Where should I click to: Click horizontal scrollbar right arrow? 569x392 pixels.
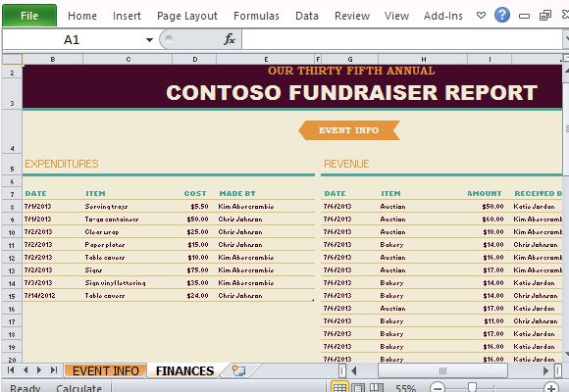[x=545, y=370]
